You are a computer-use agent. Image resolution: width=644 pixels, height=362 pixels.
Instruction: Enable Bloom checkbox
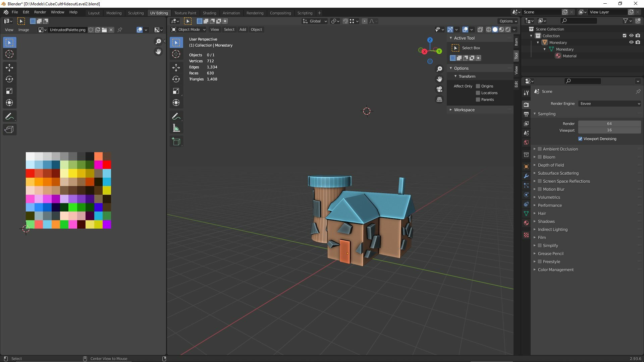tap(540, 157)
